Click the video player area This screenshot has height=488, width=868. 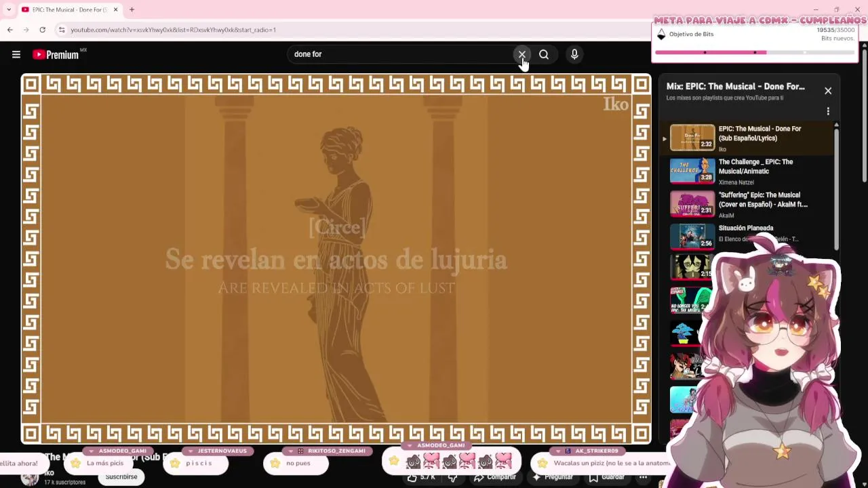click(336, 259)
